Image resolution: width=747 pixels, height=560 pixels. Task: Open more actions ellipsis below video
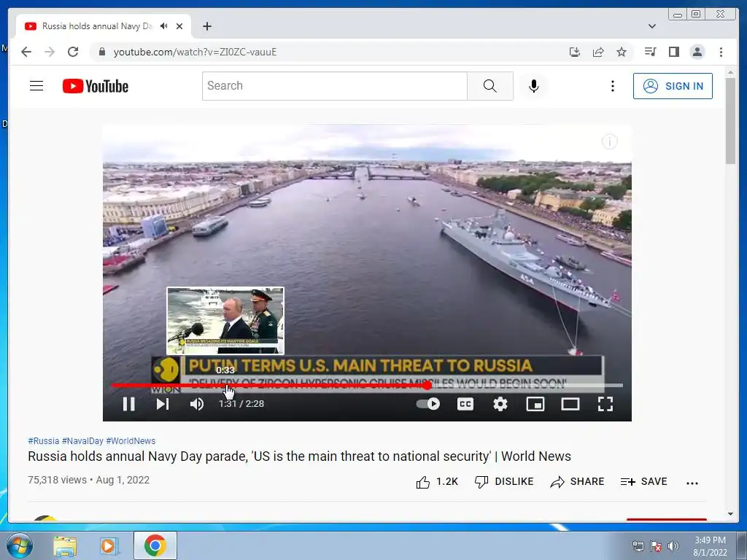pyautogui.click(x=692, y=483)
